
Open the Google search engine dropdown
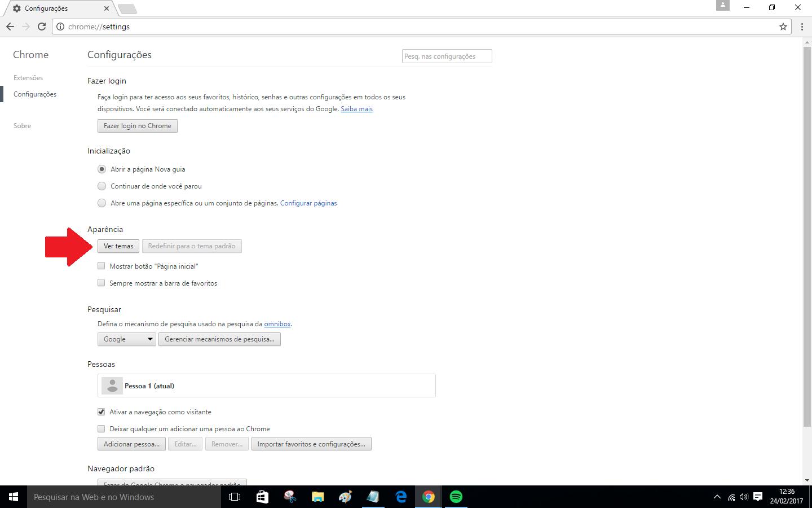[x=126, y=339]
